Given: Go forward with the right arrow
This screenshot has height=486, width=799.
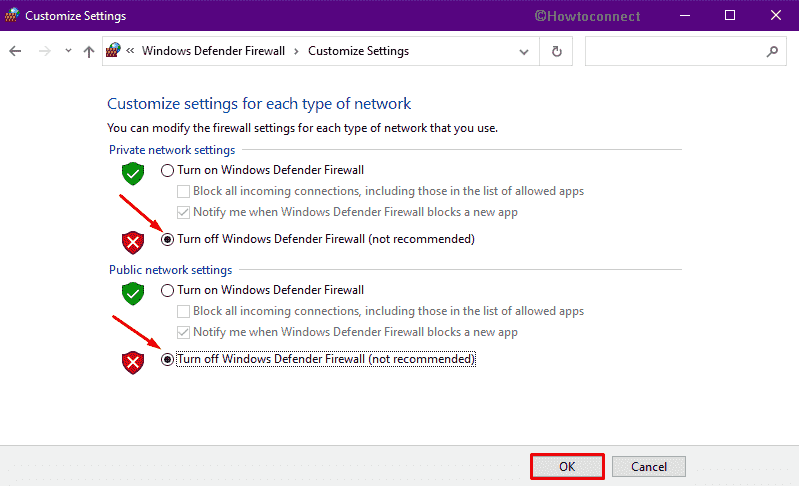Looking at the screenshot, I should [x=45, y=51].
